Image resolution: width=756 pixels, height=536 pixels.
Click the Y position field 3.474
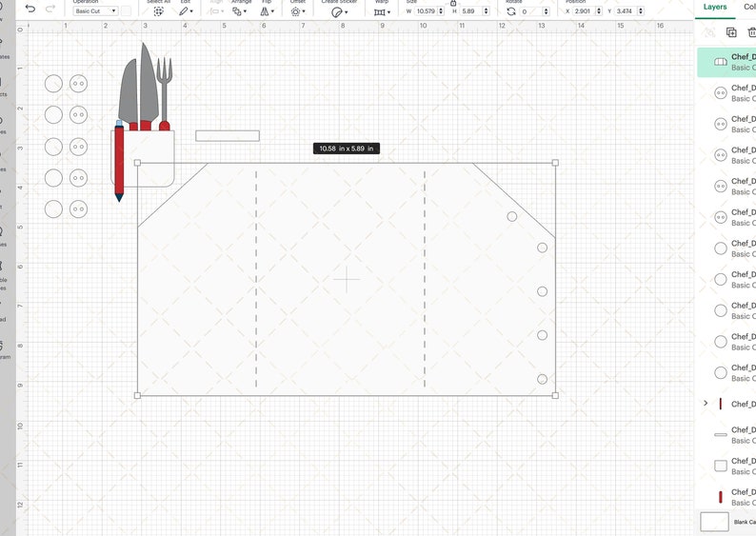coord(626,10)
